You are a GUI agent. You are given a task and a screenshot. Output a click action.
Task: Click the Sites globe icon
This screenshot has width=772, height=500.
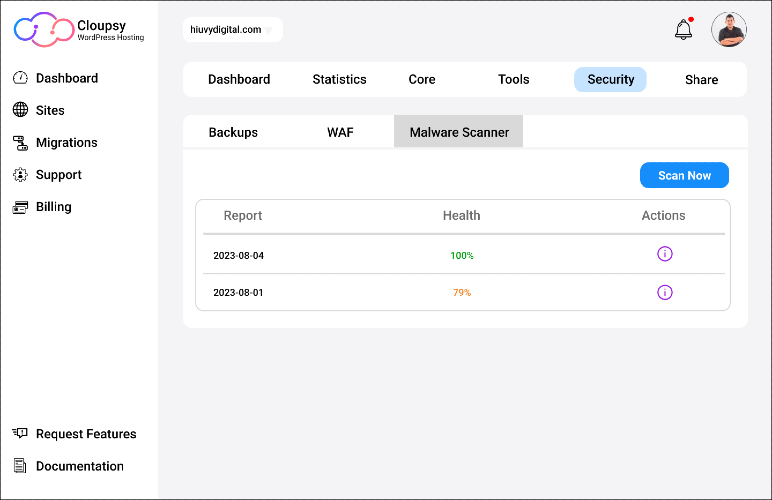(20, 110)
